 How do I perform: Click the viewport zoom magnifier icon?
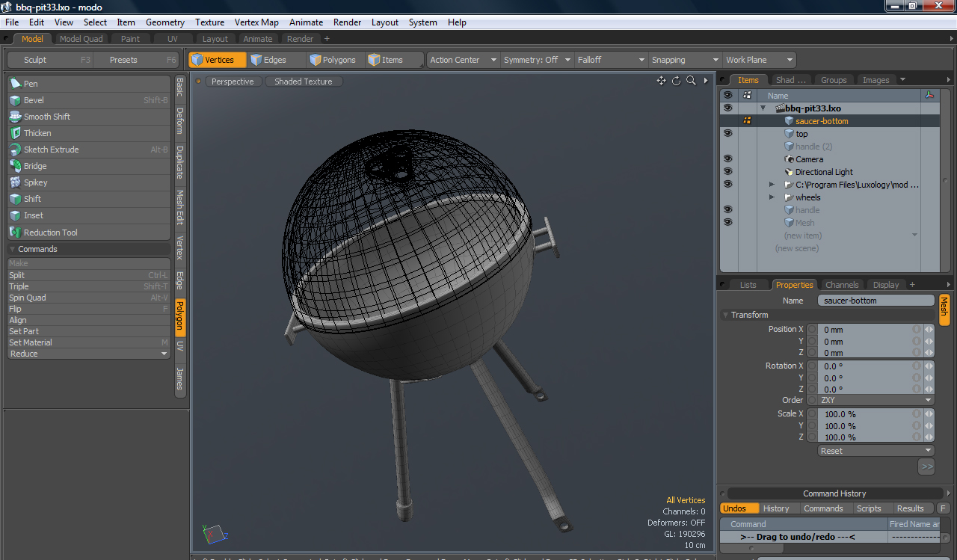(x=692, y=81)
